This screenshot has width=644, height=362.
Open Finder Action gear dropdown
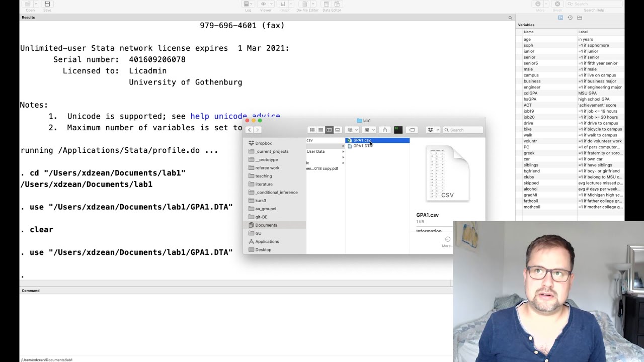click(369, 130)
